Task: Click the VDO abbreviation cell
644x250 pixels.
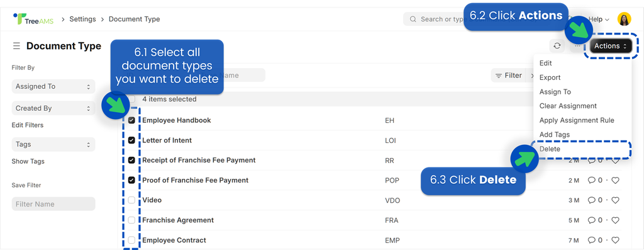Action: click(x=392, y=201)
